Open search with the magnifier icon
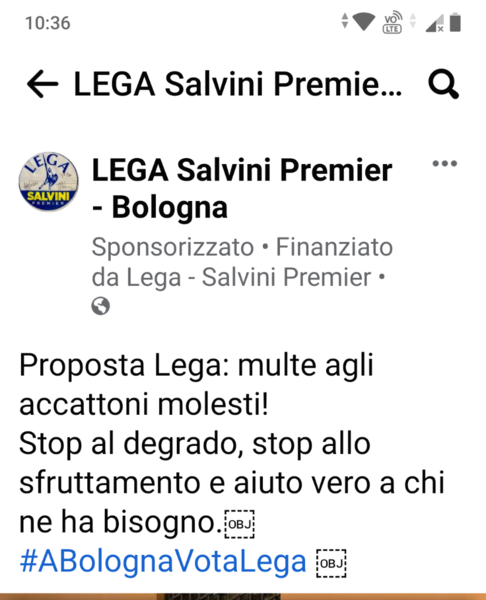486x600 pixels. click(443, 84)
